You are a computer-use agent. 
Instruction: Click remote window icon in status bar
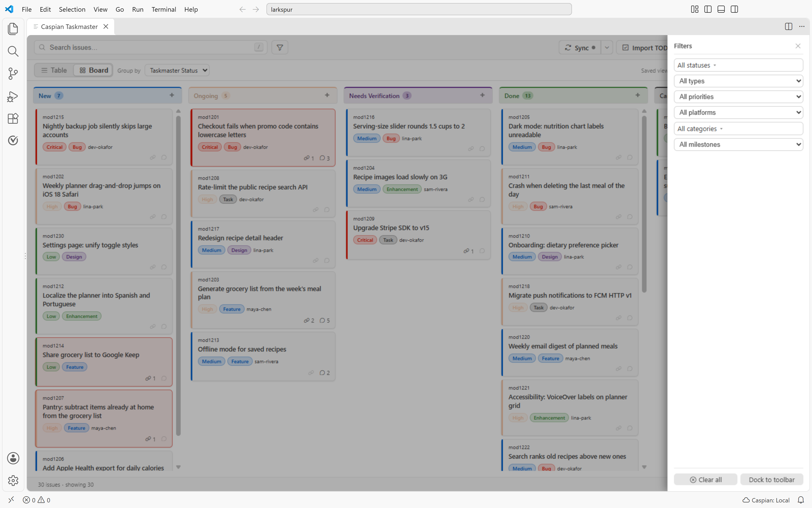(x=11, y=500)
